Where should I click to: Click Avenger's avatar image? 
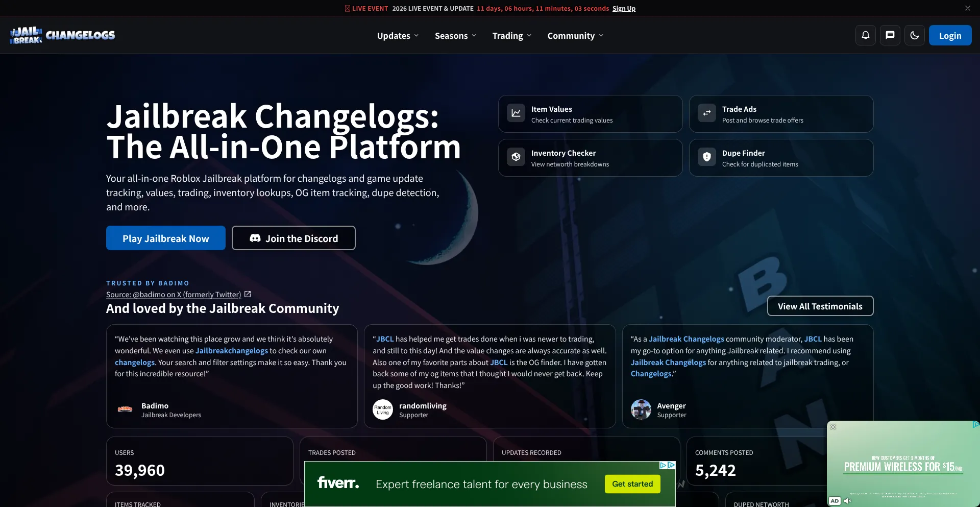click(641, 409)
